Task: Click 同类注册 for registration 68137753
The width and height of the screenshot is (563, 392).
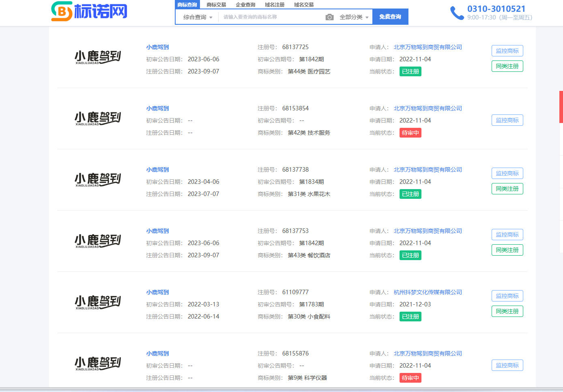Action: click(x=507, y=250)
